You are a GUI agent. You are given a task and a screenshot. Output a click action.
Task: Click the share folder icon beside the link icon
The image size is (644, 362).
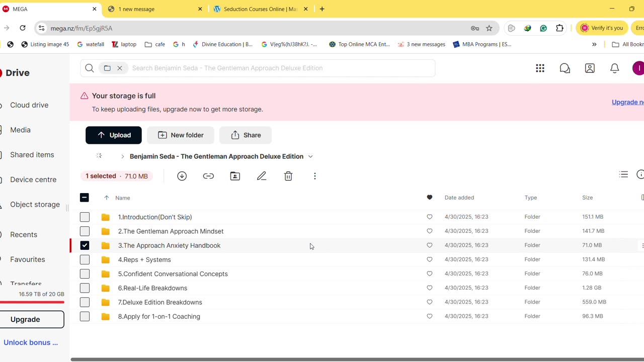click(235, 176)
